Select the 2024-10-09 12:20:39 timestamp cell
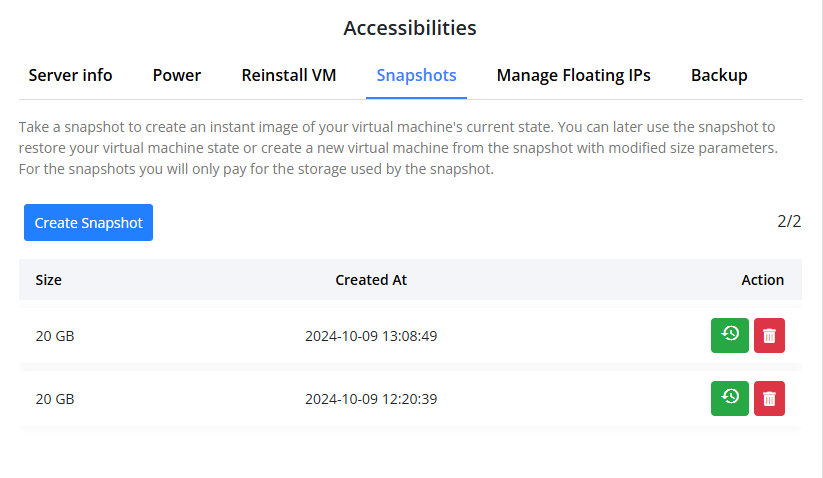This screenshot has height=478, width=823. (x=371, y=399)
